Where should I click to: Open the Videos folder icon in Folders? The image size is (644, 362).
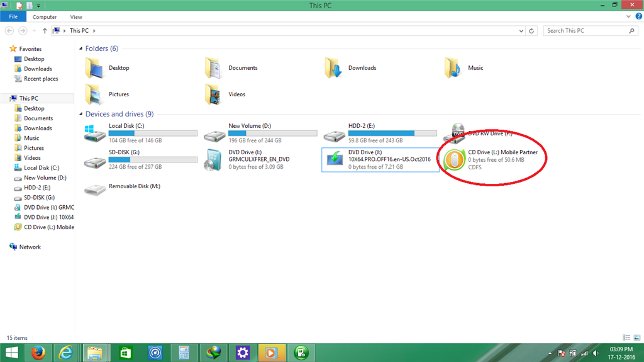click(x=214, y=94)
